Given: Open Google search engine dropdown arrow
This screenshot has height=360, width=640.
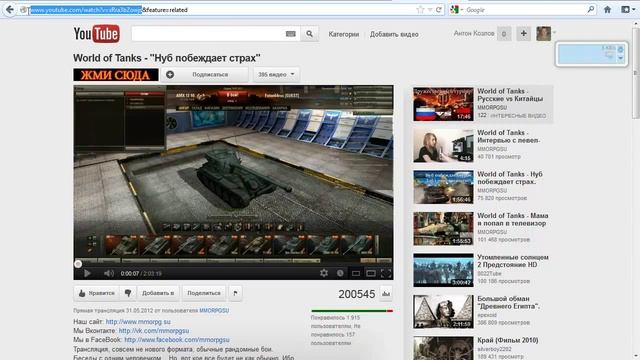Looking at the screenshot, I should point(462,10).
